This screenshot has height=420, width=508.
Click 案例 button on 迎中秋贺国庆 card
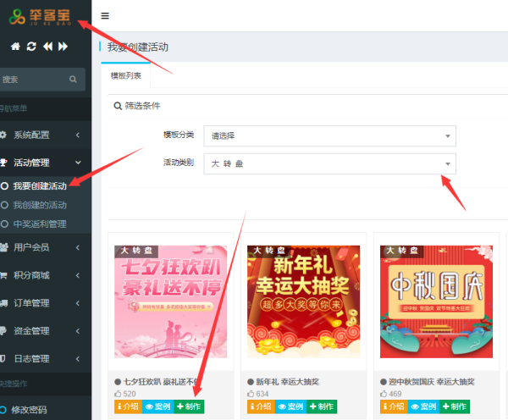coord(424,406)
